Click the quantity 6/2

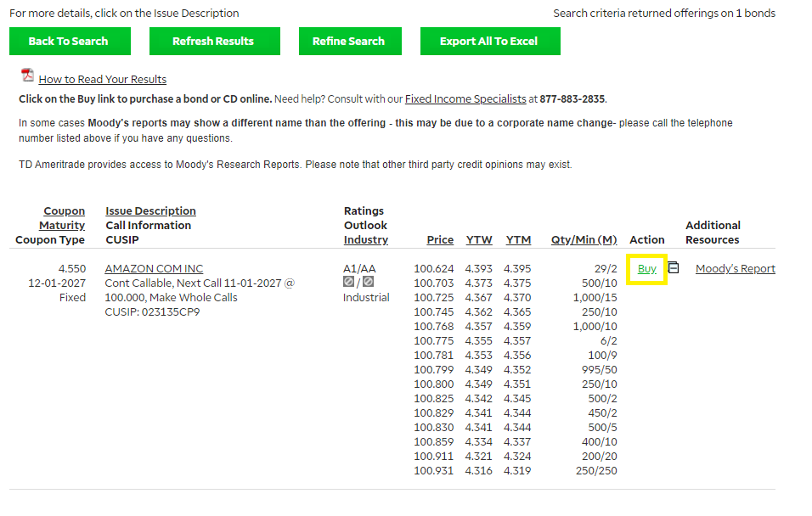point(609,341)
